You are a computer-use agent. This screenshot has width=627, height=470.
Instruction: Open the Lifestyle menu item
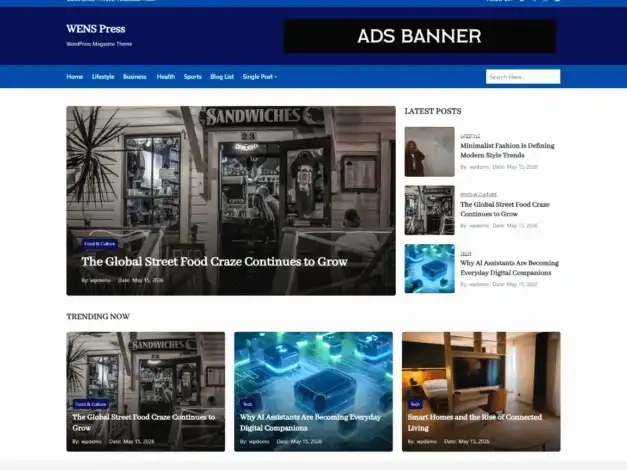103,76
